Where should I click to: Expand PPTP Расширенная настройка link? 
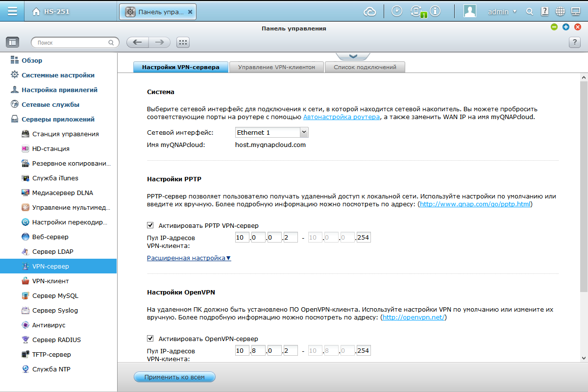[189, 258]
